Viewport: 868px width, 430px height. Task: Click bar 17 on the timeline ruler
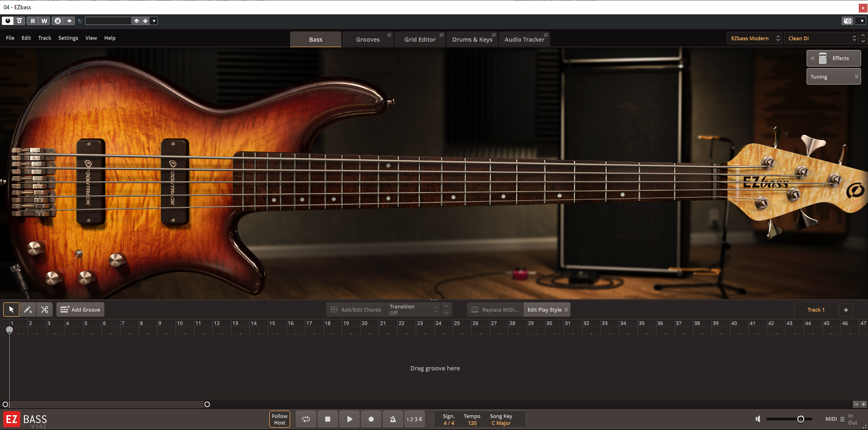(x=309, y=323)
